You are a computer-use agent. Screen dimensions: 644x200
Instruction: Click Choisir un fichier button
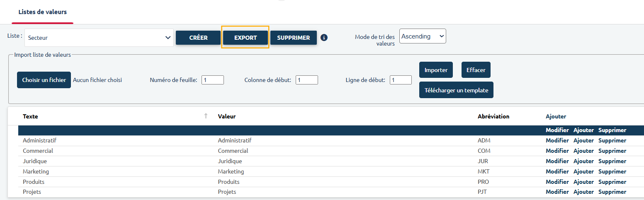tap(44, 80)
